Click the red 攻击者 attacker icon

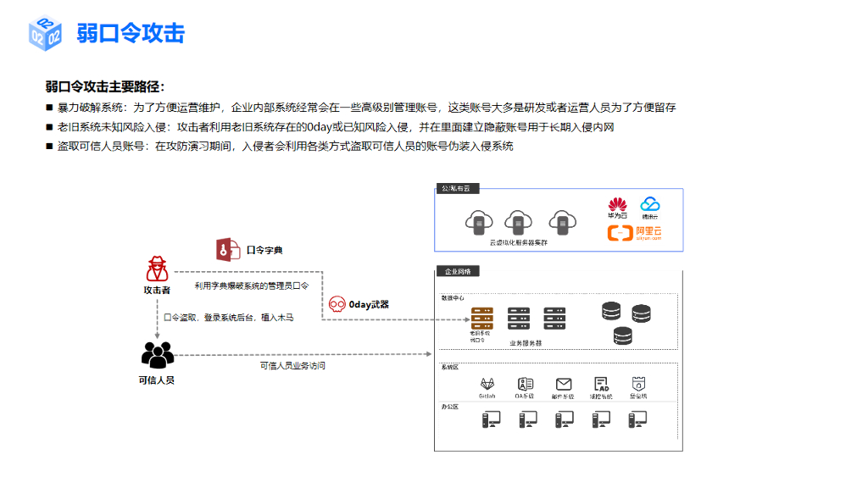157,269
